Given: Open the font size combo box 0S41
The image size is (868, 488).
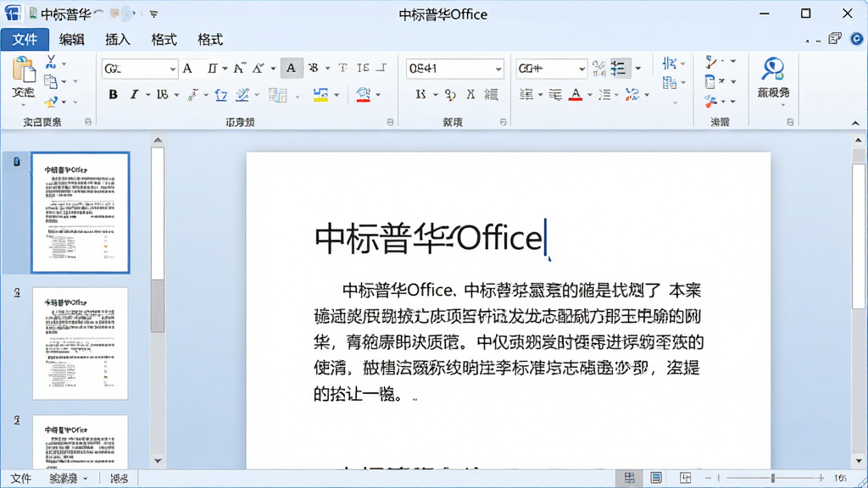Looking at the screenshot, I should coord(454,69).
